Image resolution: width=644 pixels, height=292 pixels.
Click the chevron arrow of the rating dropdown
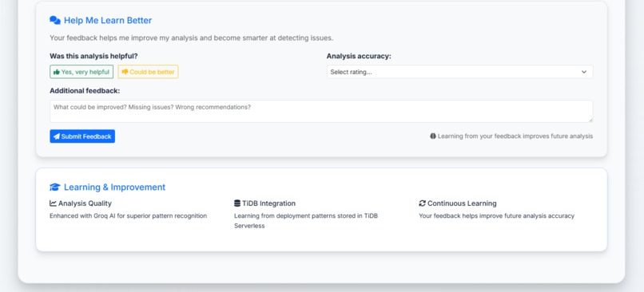[x=584, y=72]
